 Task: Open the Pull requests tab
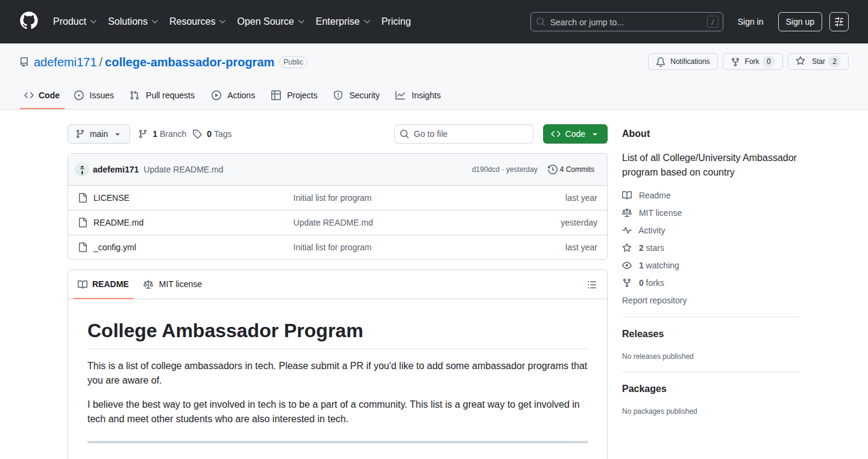coord(163,95)
